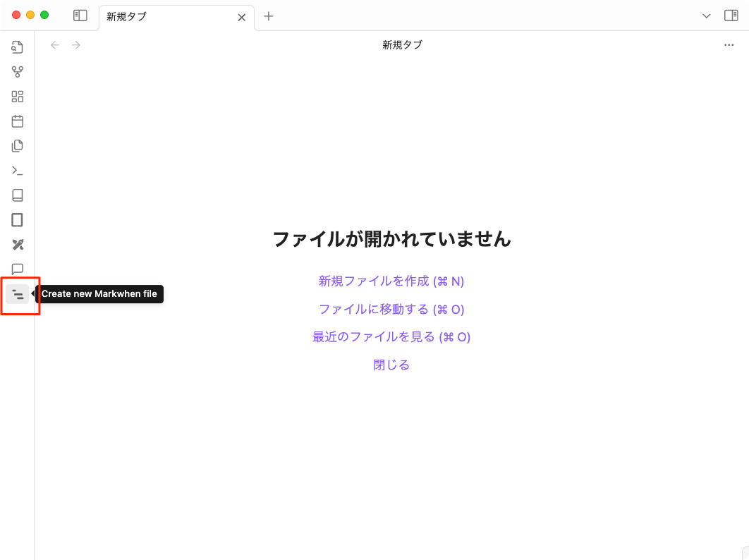Click the tablet-shaped icon in the ribbon

click(17, 220)
